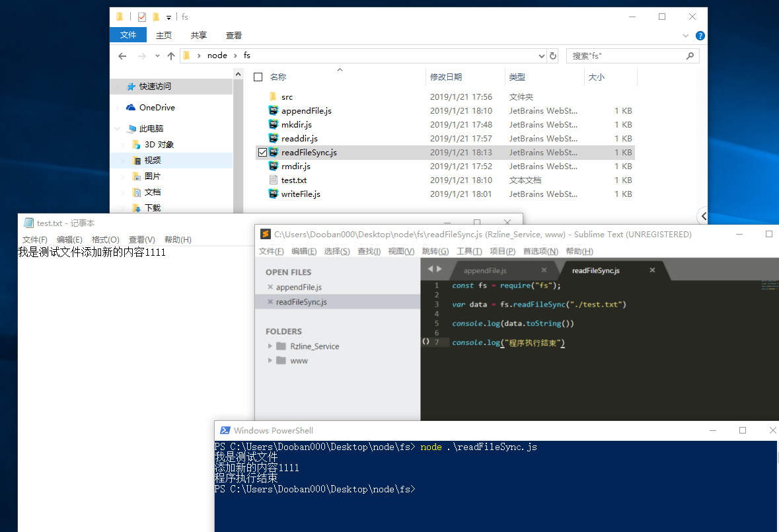Click chevron before node in address path
This screenshot has height=532, width=779.
point(199,56)
